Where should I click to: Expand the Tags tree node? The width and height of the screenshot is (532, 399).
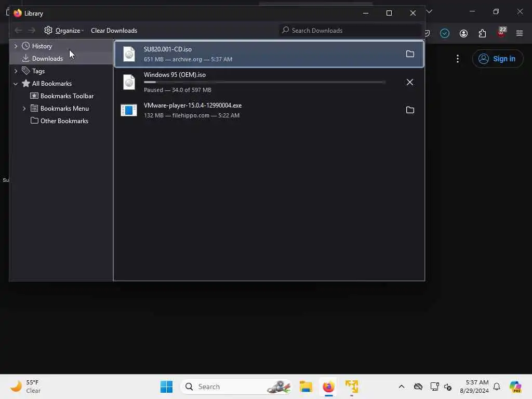pyautogui.click(x=16, y=71)
